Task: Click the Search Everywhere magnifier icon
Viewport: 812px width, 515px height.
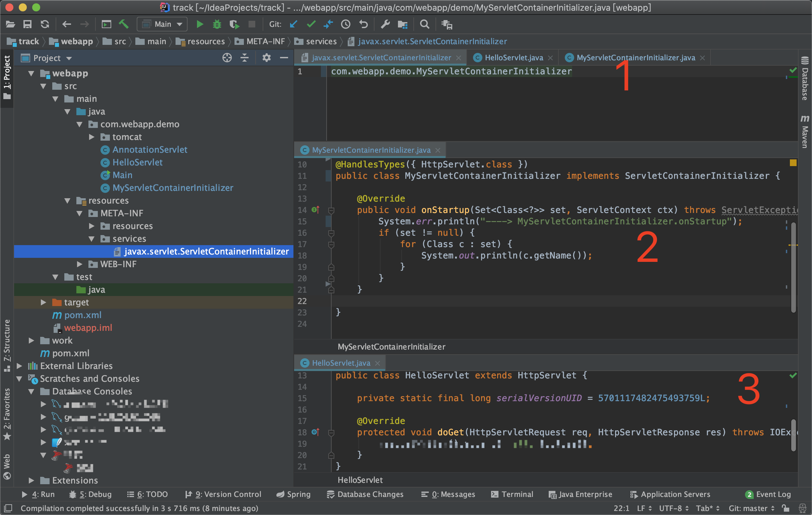Action: tap(424, 24)
